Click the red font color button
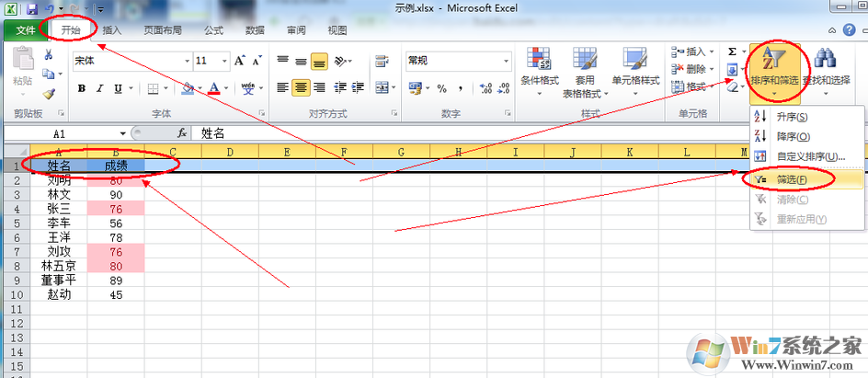 214,89
